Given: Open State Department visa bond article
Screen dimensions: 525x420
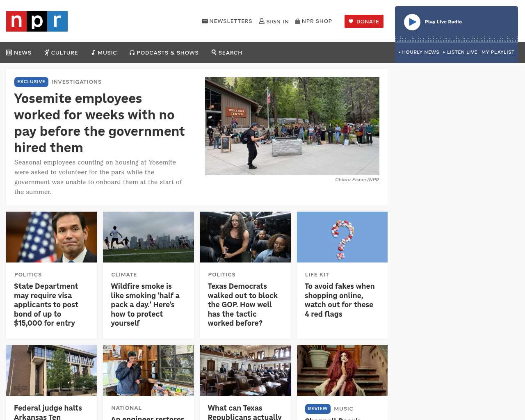Looking at the screenshot, I should coord(46,305).
